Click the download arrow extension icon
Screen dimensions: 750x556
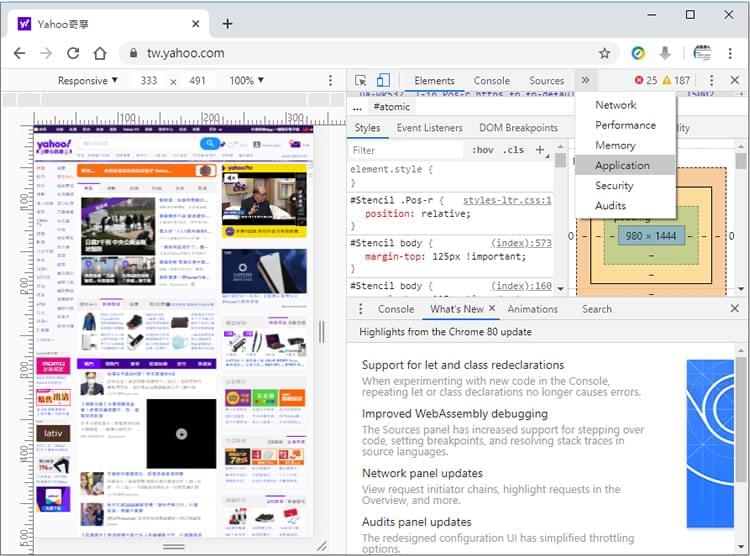[665, 53]
